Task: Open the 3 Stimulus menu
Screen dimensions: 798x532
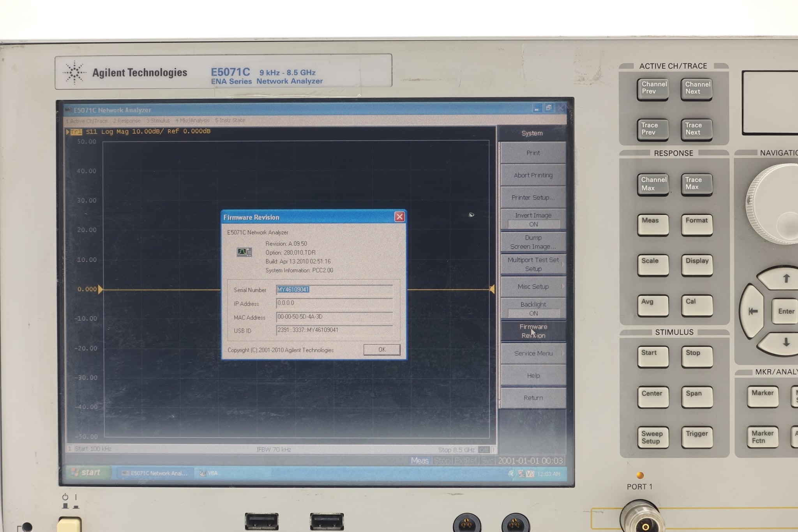Action: (x=158, y=121)
